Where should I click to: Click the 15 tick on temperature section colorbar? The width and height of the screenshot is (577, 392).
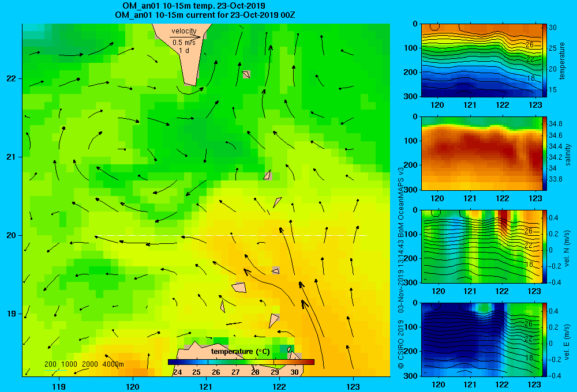tap(553, 90)
